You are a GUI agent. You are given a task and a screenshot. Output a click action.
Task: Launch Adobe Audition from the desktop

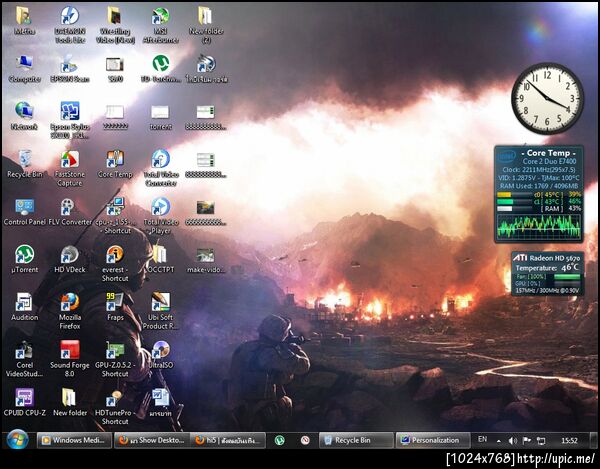pos(24,307)
